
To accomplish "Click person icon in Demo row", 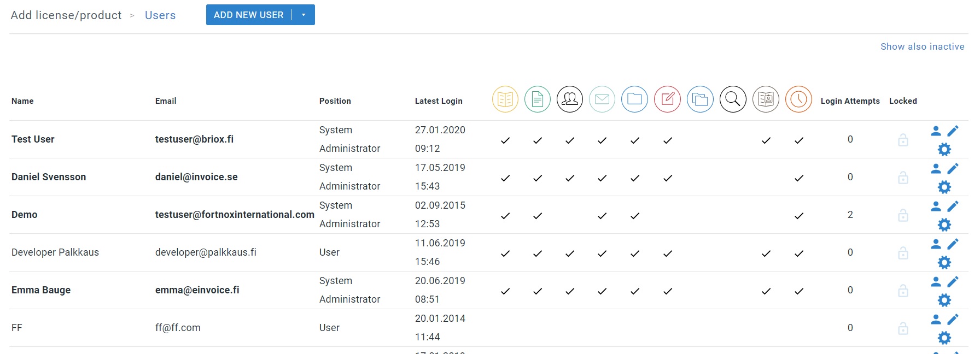I will tap(936, 206).
